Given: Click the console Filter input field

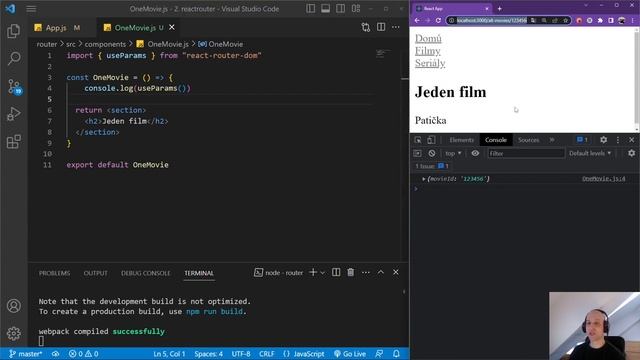Looking at the screenshot, I should pyautogui.click(x=526, y=153).
